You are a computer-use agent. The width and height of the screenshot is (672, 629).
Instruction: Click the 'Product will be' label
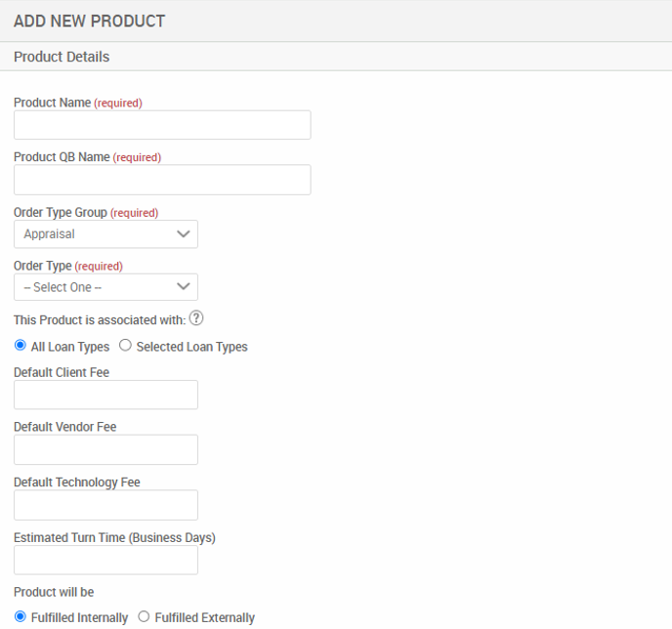pos(54,592)
